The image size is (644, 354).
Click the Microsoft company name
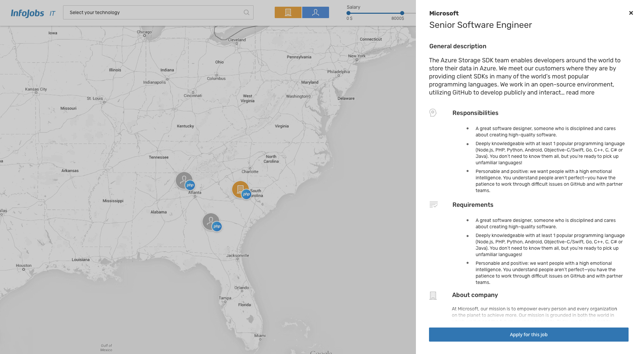click(x=444, y=13)
